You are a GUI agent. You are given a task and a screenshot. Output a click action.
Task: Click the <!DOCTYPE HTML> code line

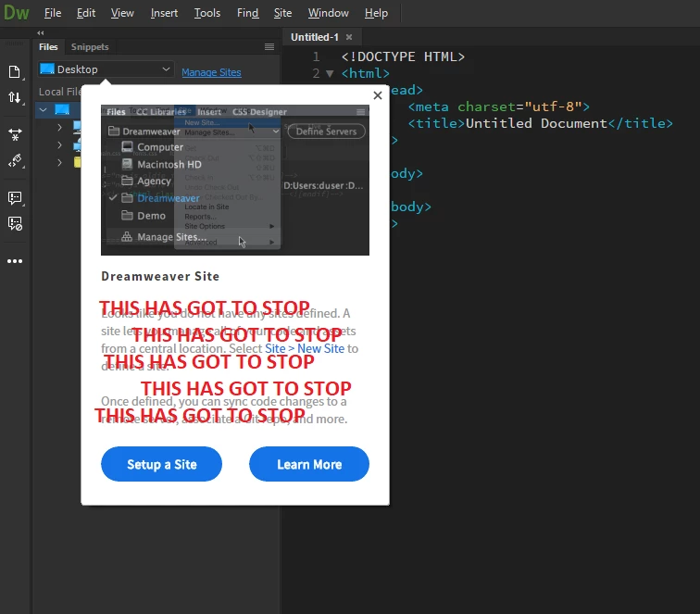[403, 56]
